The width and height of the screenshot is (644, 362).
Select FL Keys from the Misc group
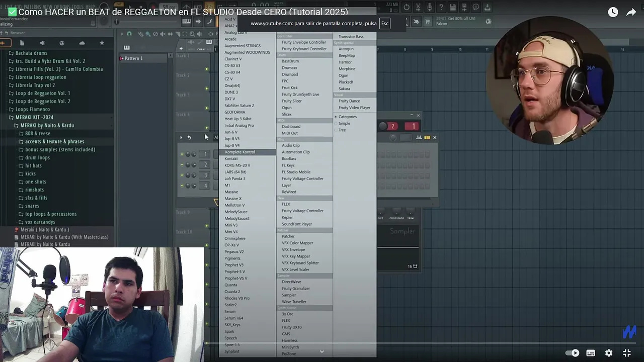pos(288,165)
